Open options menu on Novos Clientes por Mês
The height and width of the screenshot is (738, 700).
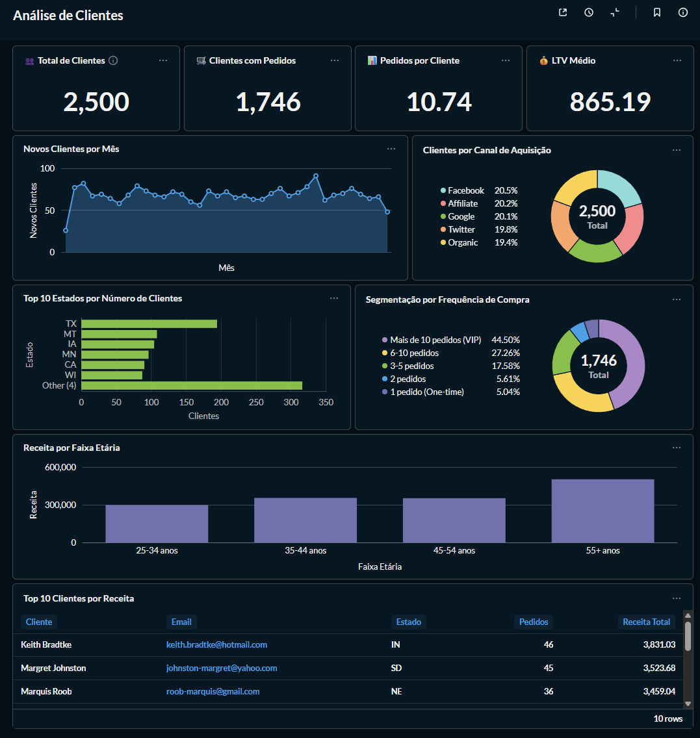pos(391,148)
